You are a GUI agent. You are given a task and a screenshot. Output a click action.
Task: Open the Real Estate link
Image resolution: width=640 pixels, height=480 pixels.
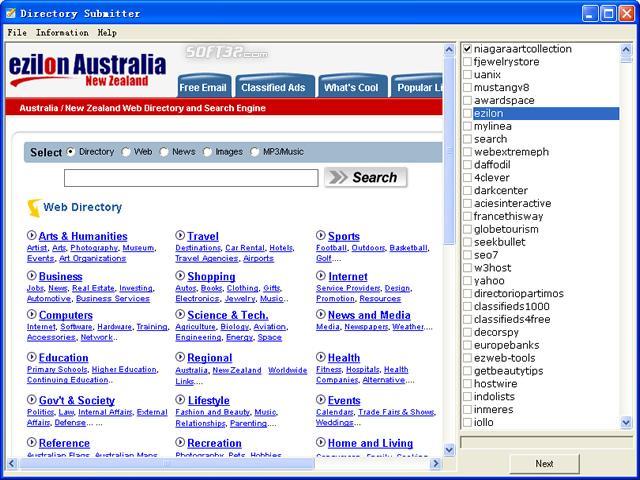click(93, 288)
